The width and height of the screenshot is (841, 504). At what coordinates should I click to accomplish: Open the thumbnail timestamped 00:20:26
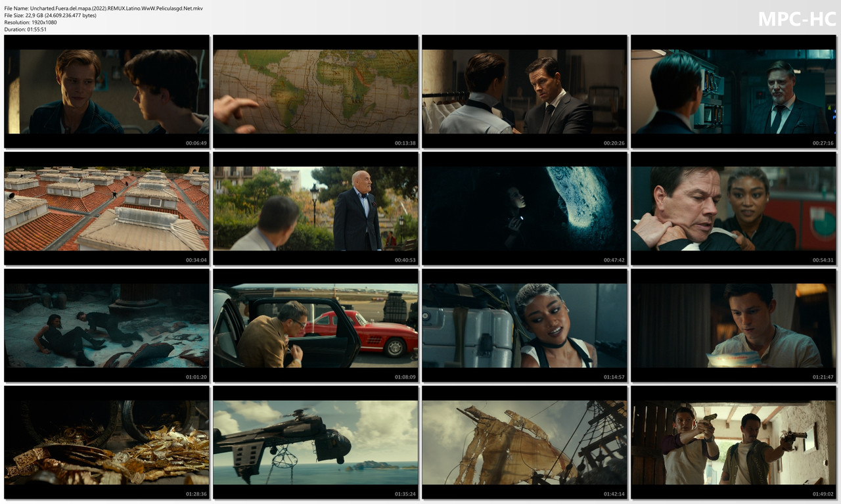tap(524, 91)
